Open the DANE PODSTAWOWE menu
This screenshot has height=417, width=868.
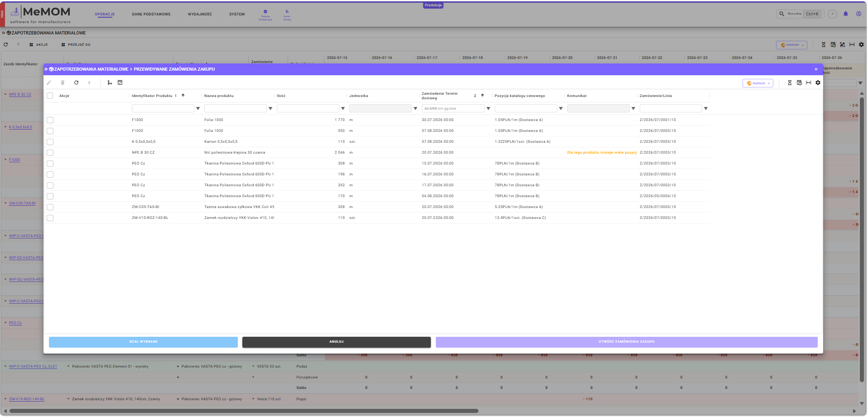[151, 15]
